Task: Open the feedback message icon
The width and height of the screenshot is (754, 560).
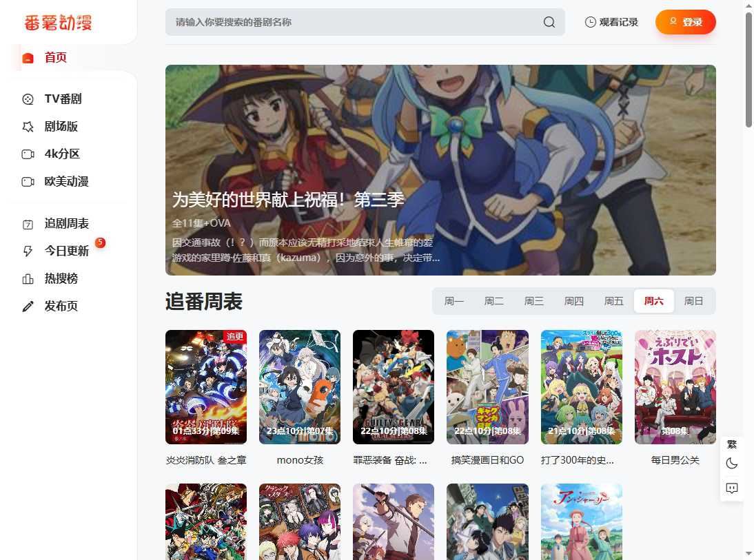Action: pyautogui.click(x=732, y=488)
